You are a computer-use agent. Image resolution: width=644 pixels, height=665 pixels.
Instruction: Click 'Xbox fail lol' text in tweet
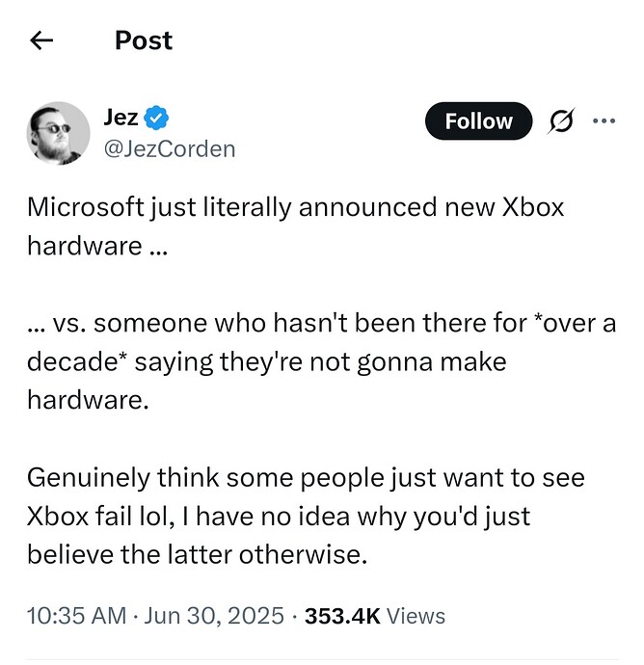(100, 516)
